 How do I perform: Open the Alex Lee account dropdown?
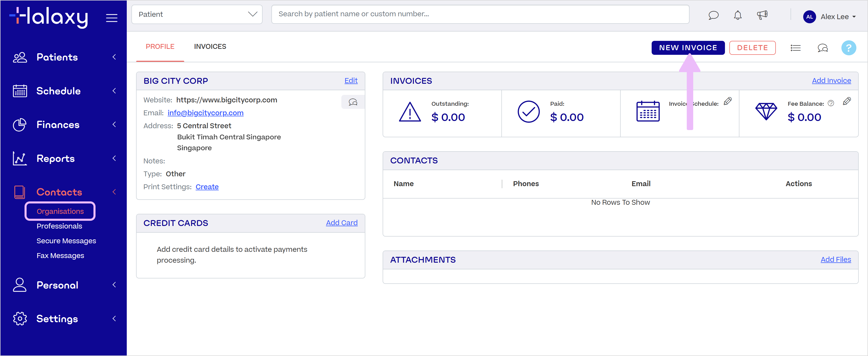(x=838, y=17)
